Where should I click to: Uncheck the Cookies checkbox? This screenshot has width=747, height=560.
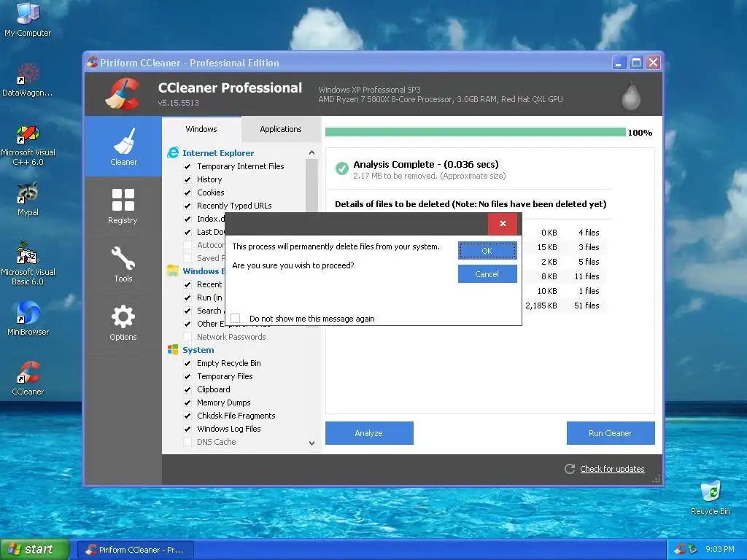(x=187, y=192)
